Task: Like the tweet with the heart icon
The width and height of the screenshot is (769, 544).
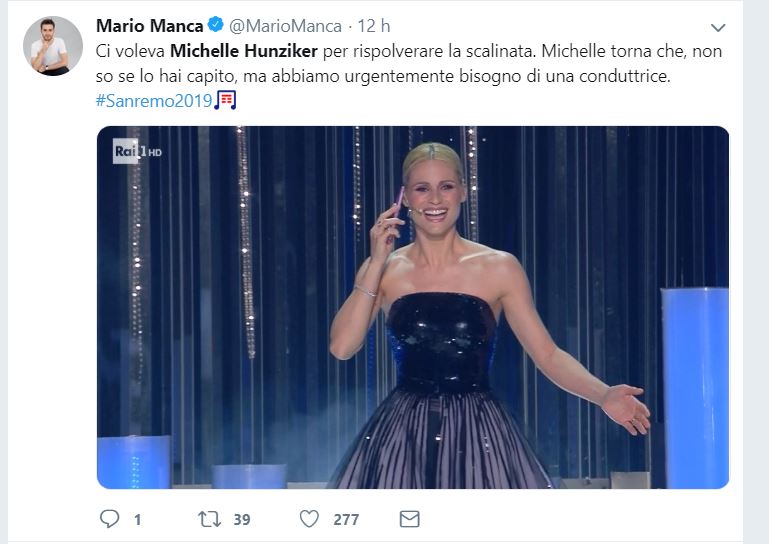Action: click(x=310, y=519)
